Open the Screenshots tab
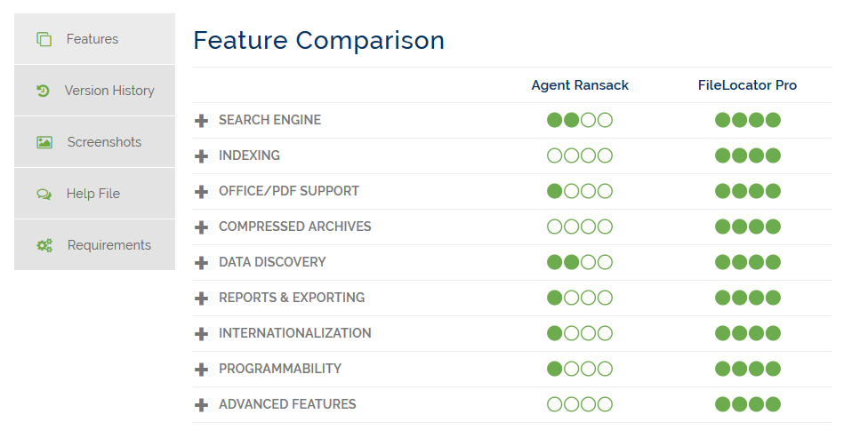Viewport: 868px width, 446px height. [x=94, y=141]
